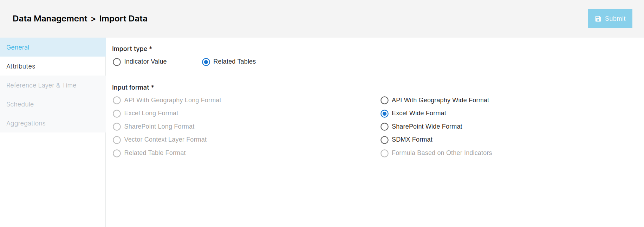
Task: Open Reference Layer & Time tab
Action: point(53,85)
